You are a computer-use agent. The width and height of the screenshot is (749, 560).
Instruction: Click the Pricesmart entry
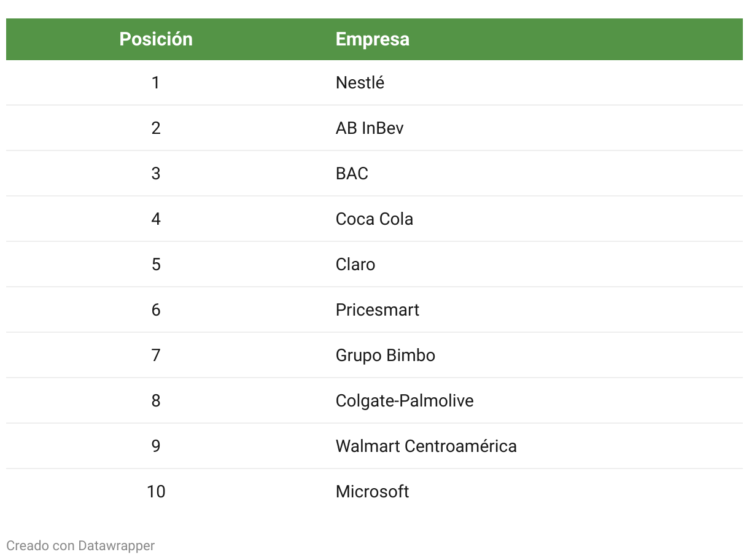378,310
